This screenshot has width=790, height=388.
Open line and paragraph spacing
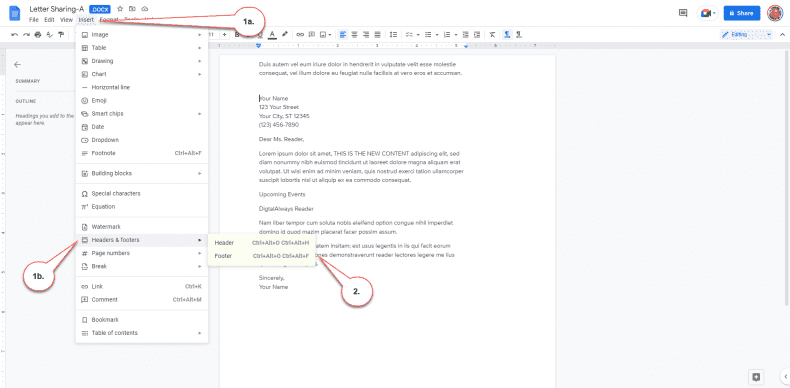tap(394, 35)
